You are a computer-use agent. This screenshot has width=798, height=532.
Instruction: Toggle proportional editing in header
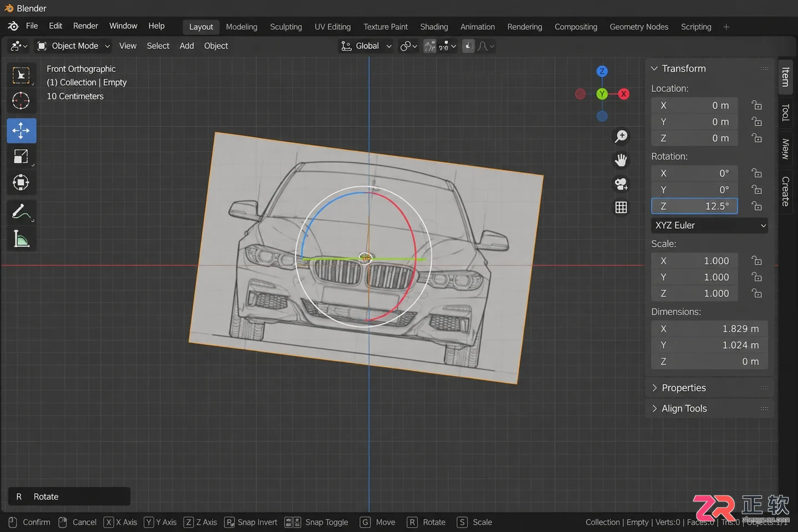point(468,46)
